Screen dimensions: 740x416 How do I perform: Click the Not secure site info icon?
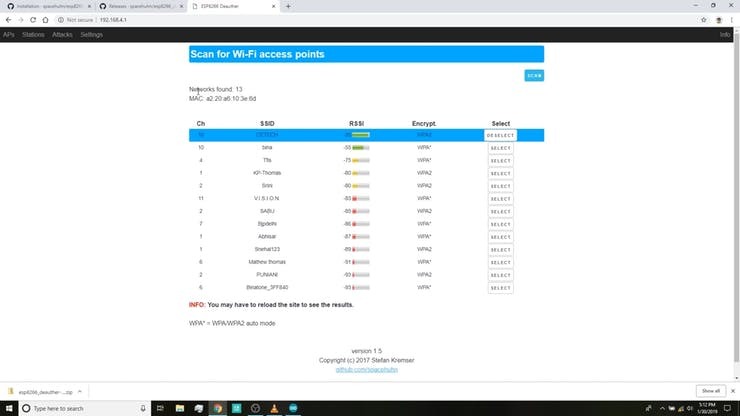[60, 20]
